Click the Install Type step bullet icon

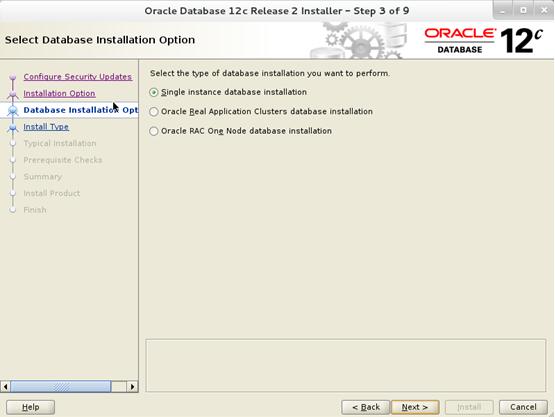tap(13, 127)
